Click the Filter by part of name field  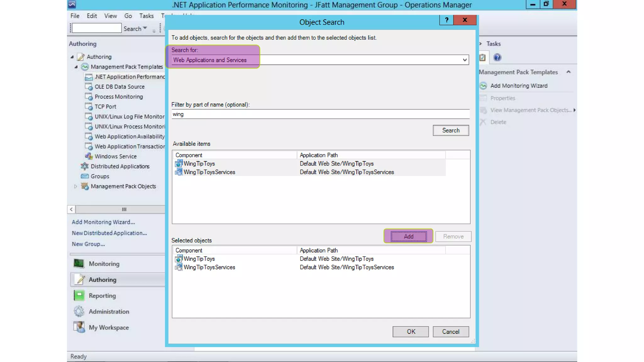(x=320, y=114)
